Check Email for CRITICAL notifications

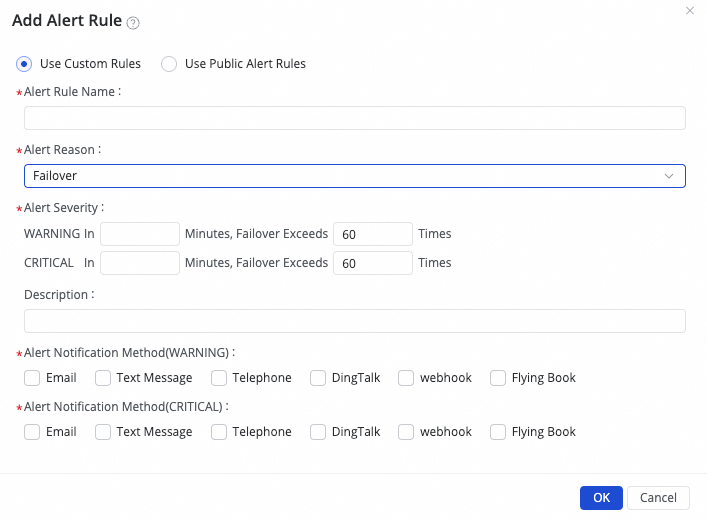click(32, 432)
